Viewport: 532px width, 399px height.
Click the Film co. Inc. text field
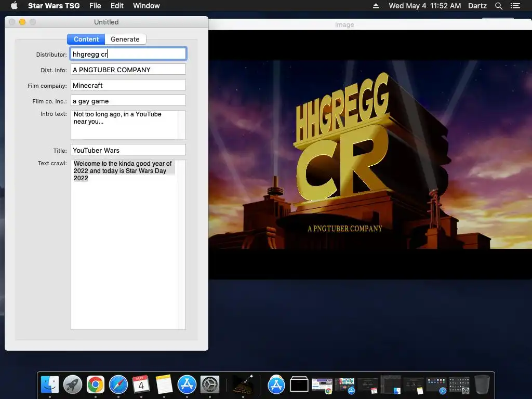tap(128, 101)
